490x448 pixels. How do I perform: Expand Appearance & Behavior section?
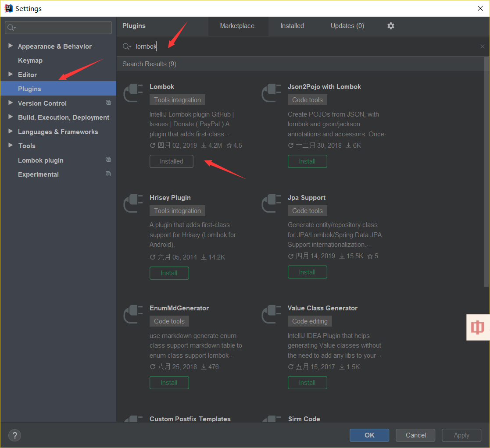pyautogui.click(x=11, y=46)
